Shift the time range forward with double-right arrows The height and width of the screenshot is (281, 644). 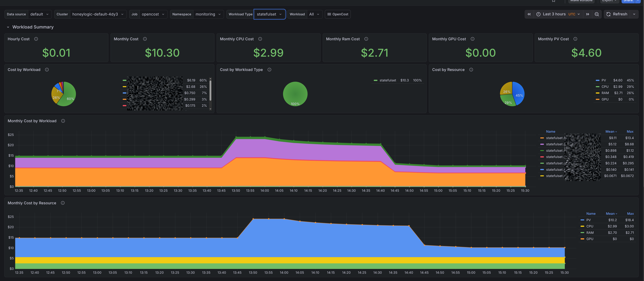click(x=587, y=14)
